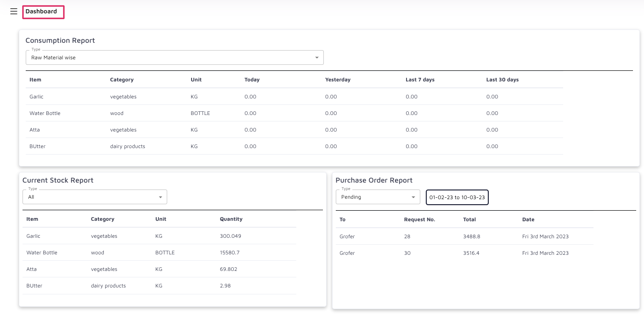Click the Request No. column header
The height and width of the screenshot is (316, 644).
click(419, 219)
